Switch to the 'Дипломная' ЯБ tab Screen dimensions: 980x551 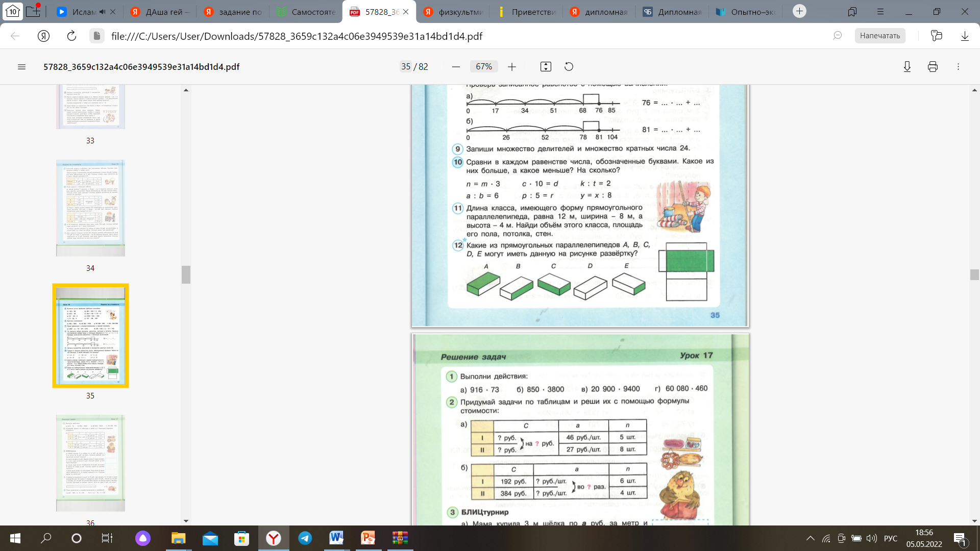pyautogui.click(x=673, y=12)
